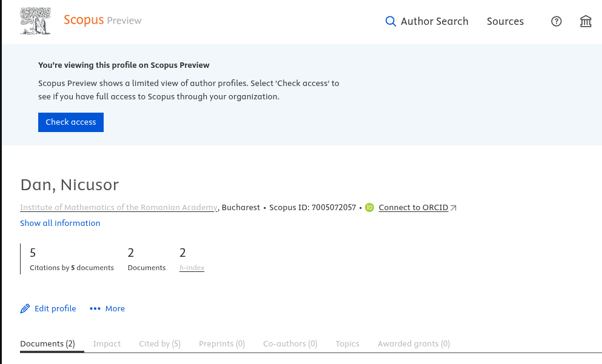Viewport: 602px width, 364px height.
Task: Click the institution building icon
Action: [586, 21]
